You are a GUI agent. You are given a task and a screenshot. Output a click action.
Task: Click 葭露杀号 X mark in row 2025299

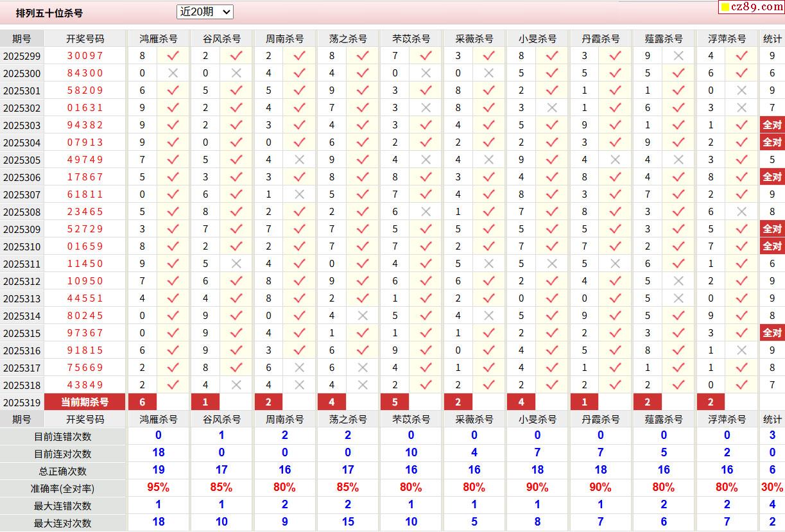678,56
